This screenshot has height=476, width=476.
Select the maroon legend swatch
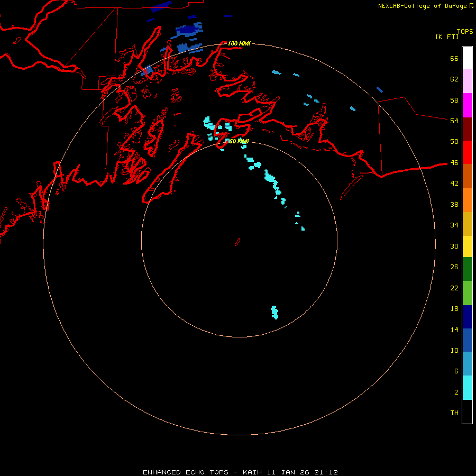467,129
